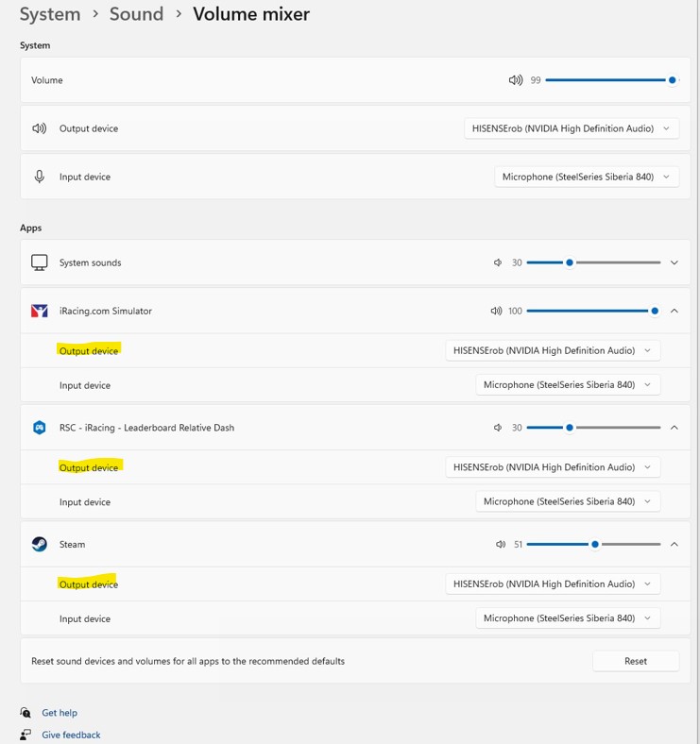The image size is (700, 744).
Task: Open Steam Output device dropdown
Action: pyautogui.click(x=553, y=584)
